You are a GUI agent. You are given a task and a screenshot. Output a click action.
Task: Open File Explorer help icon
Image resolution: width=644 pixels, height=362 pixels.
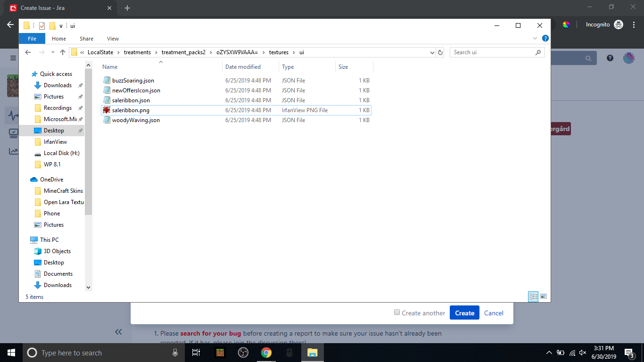545,39
